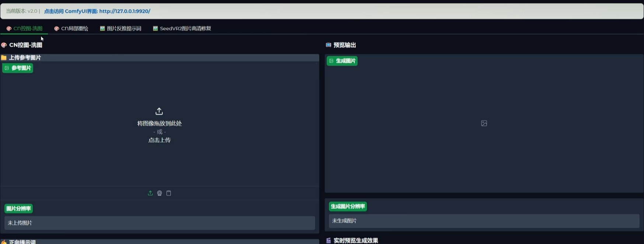
Task: Click the 实时预览生成效果 heading
Action: pyautogui.click(x=356, y=240)
